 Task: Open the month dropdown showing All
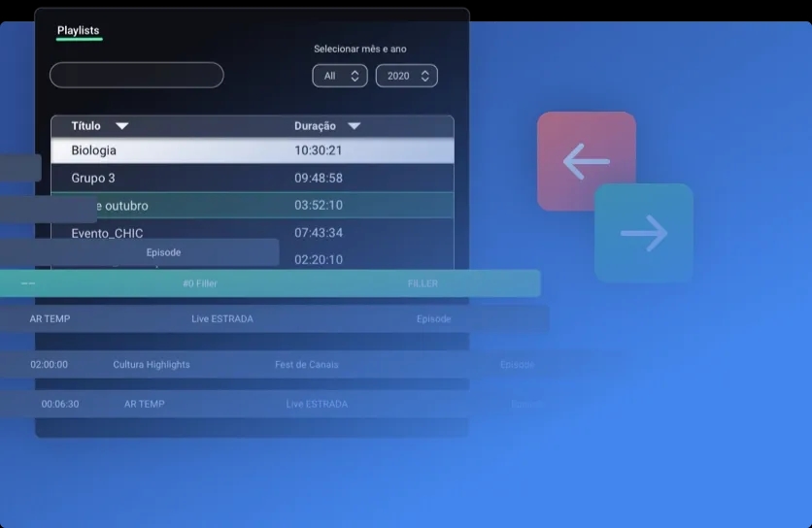coord(339,76)
